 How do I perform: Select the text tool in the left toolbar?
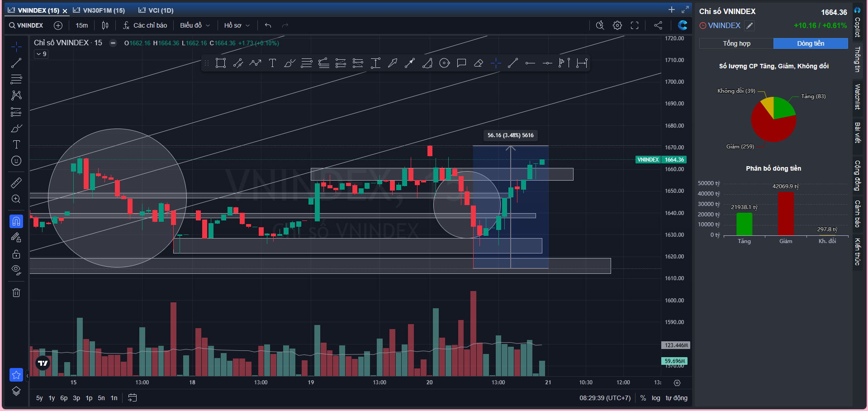tap(16, 144)
